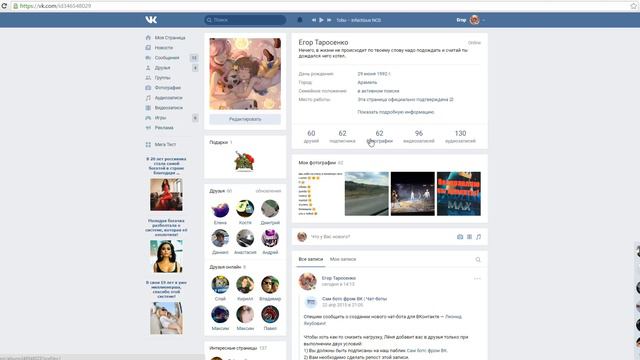Open Новости in sidebar
This screenshot has height=360, width=640.
pos(164,48)
